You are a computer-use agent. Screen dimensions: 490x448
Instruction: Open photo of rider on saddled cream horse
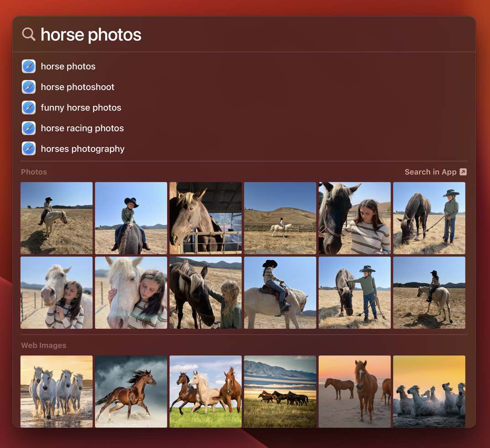[x=280, y=293]
